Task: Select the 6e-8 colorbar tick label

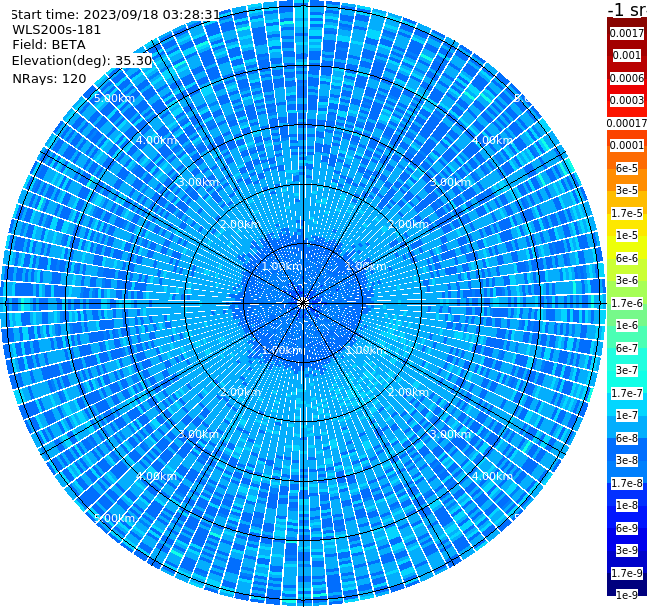Action: (x=627, y=438)
